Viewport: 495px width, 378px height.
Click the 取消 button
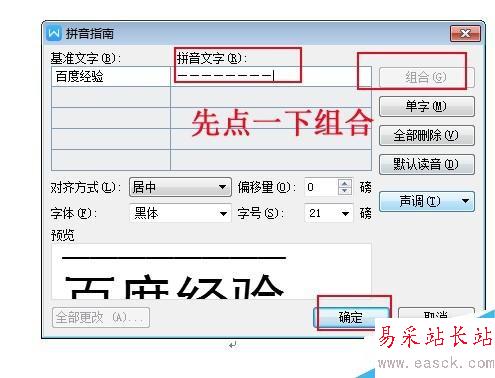[436, 315]
